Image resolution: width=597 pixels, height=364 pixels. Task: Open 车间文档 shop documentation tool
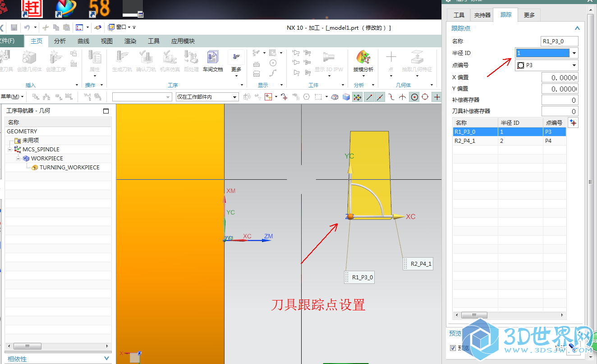212,61
